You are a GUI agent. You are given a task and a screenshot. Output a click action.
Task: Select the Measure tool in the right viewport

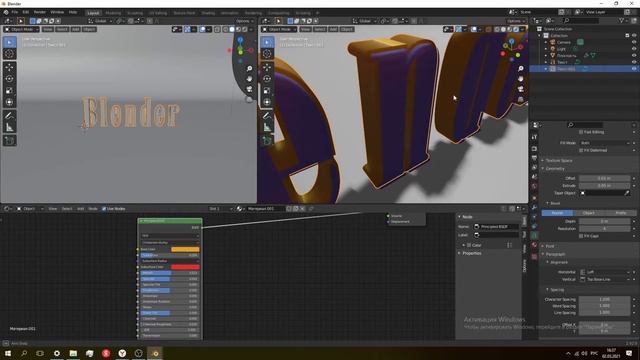267,127
